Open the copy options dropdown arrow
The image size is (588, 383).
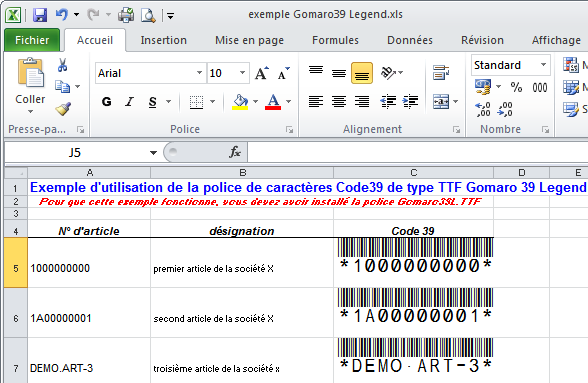click(78, 87)
